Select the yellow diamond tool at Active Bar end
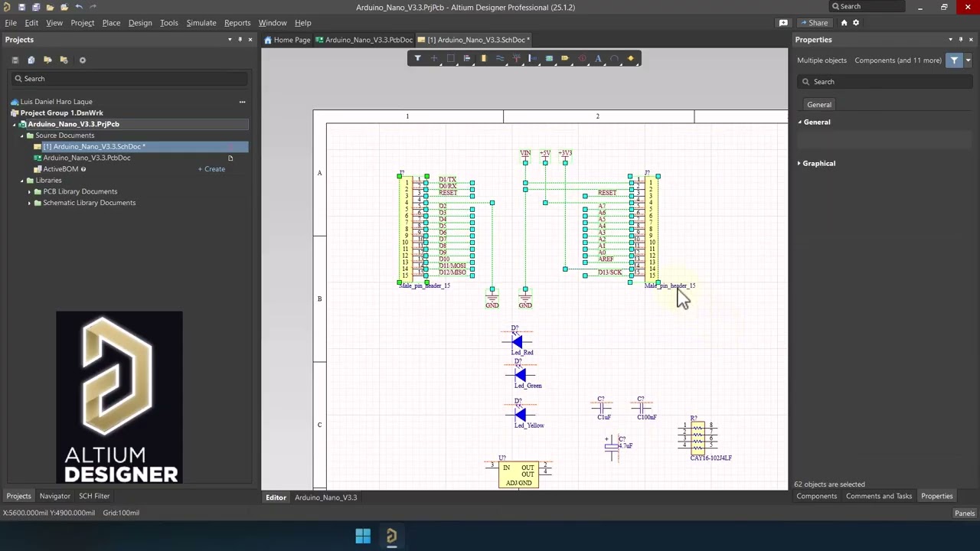 pyautogui.click(x=631, y=58)
